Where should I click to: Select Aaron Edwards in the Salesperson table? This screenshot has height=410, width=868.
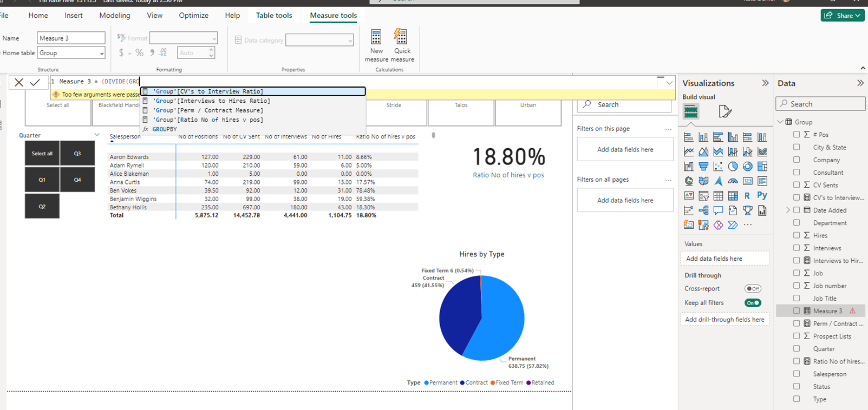(x=129, y=157)
